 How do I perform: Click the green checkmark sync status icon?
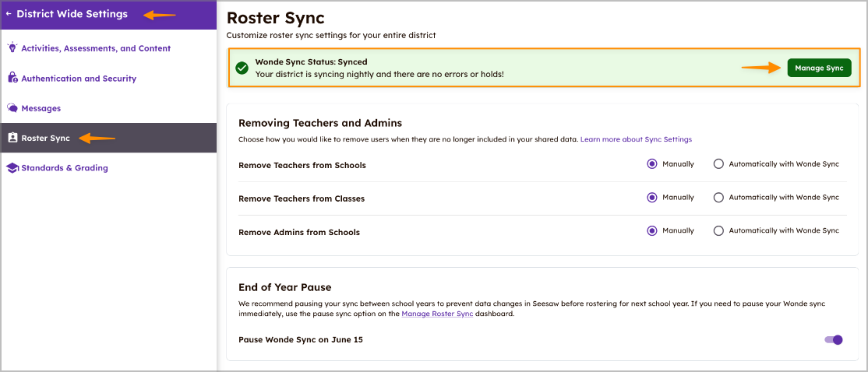[242, 68]
